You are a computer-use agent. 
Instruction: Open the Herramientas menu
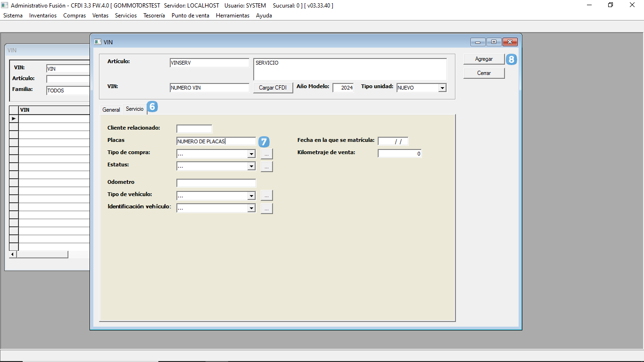click(232, 16)
